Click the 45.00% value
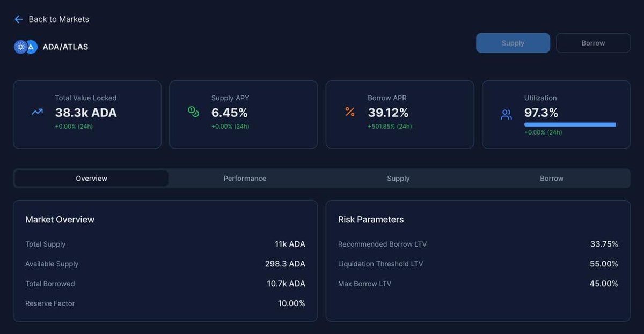The height and width of the screenshot is (334, 644). pos(604,284)
